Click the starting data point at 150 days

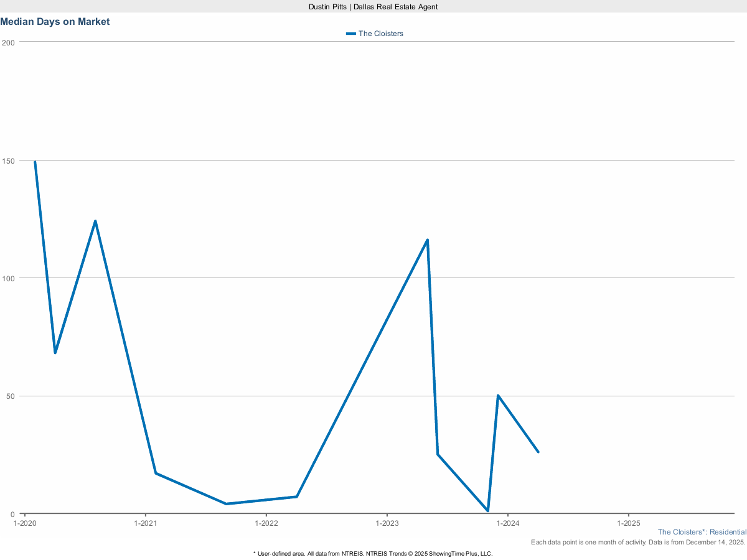click(35, 161)
